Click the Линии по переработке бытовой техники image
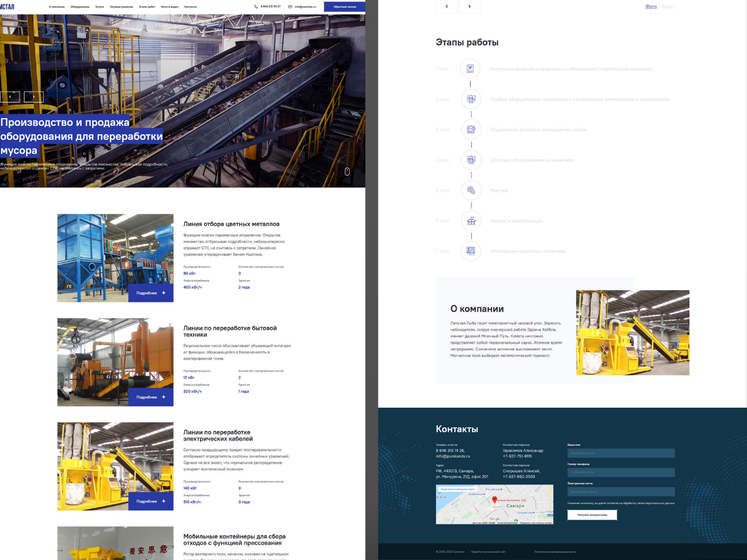 [x=115, y=362]
